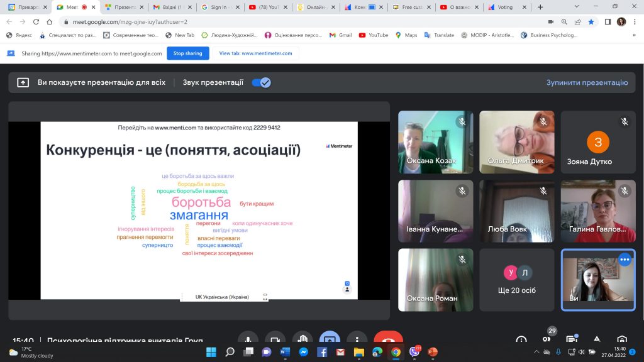Open the UK Українська language selector
Viewport: 644px width, 362px height.
(x=222, y=297)
